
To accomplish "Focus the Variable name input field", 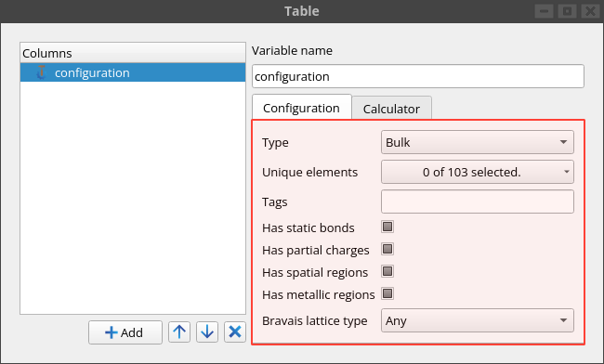I will [418, 76].
